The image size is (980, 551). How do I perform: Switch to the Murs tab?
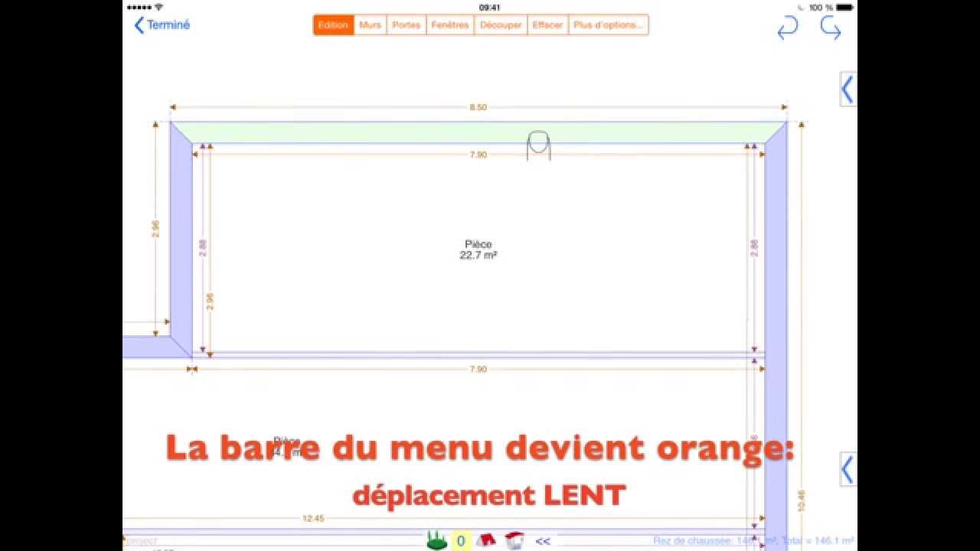370,25
